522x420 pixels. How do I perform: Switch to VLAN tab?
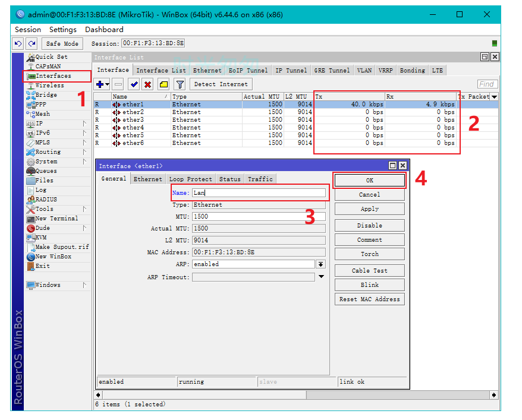click(364, 71)
